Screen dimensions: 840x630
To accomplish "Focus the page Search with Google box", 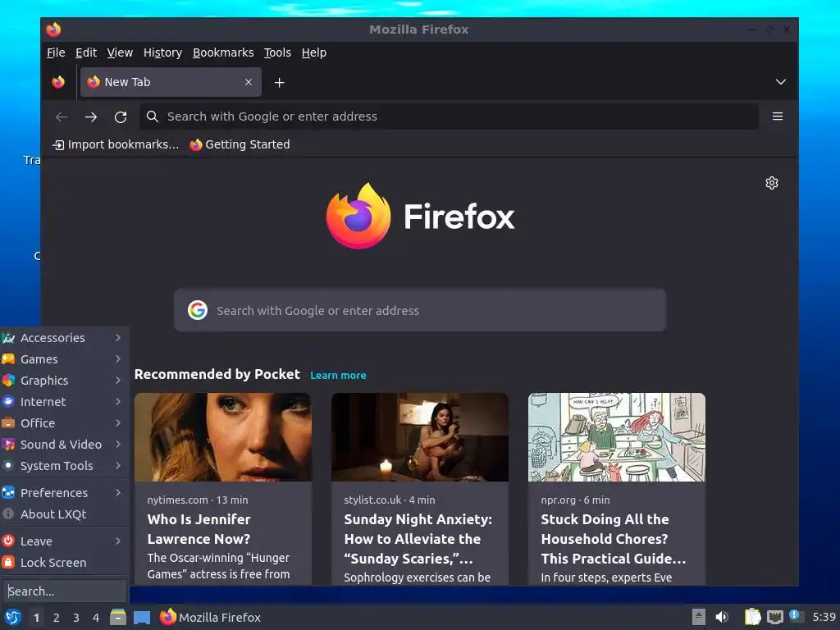I will point(420,310).
